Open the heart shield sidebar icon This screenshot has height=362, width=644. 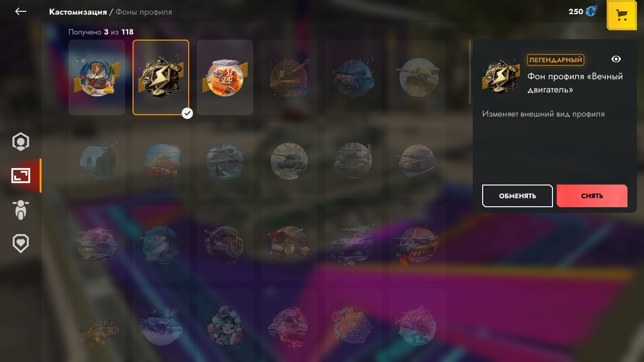[x=21, y=244]
